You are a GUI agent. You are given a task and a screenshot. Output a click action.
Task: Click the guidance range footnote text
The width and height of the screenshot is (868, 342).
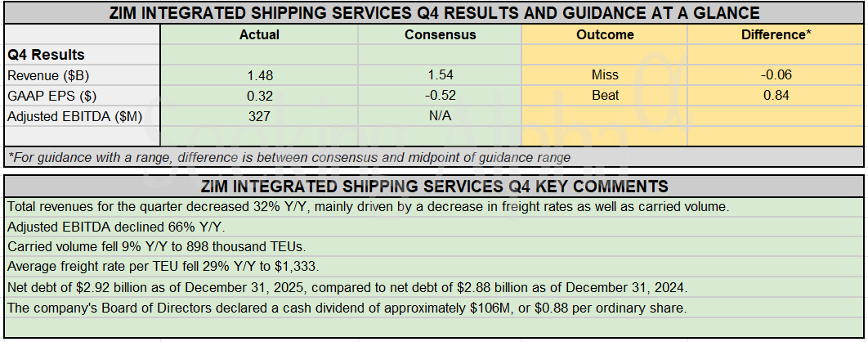click(289, 157)
